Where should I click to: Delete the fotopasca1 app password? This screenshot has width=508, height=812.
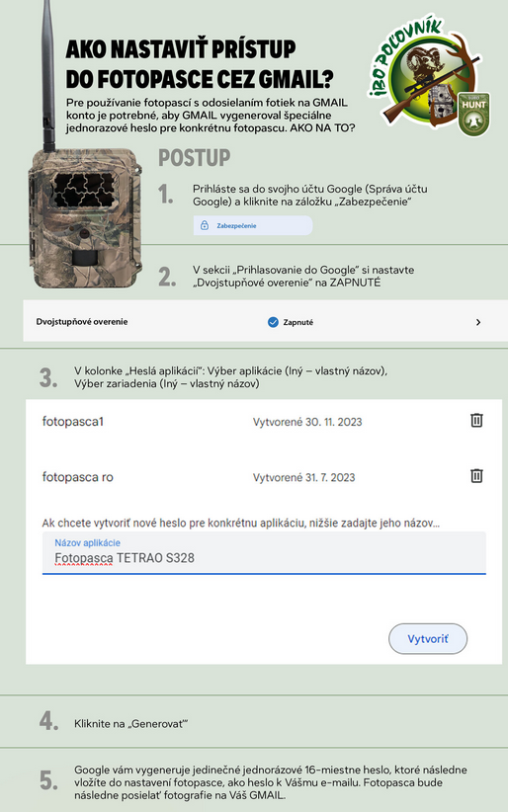476,420
